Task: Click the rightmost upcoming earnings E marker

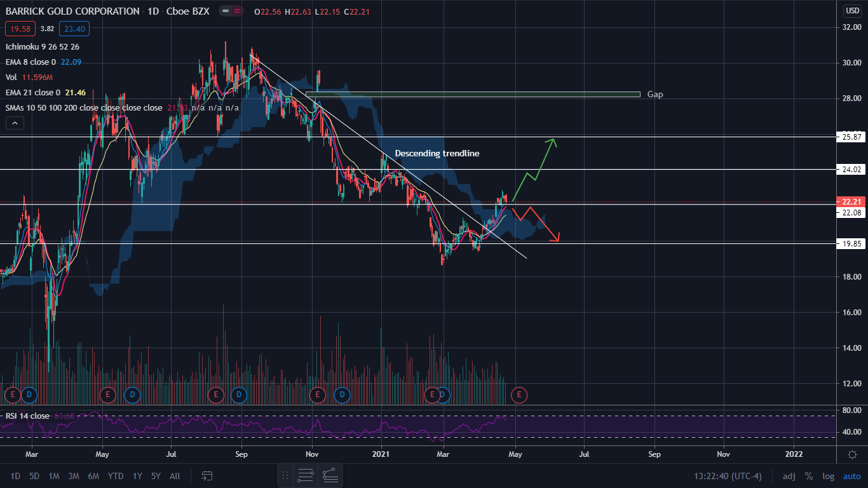Action: [x=519, y=395]
